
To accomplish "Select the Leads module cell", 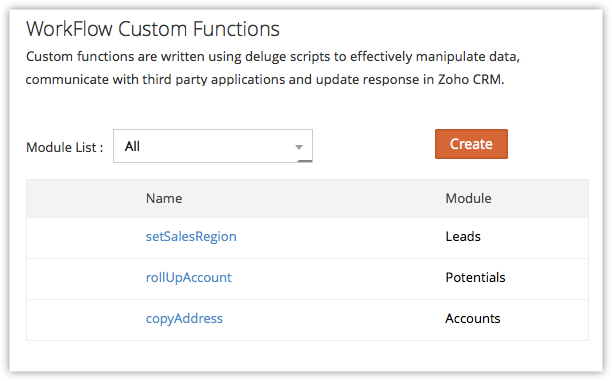I will tap(463, 237).
